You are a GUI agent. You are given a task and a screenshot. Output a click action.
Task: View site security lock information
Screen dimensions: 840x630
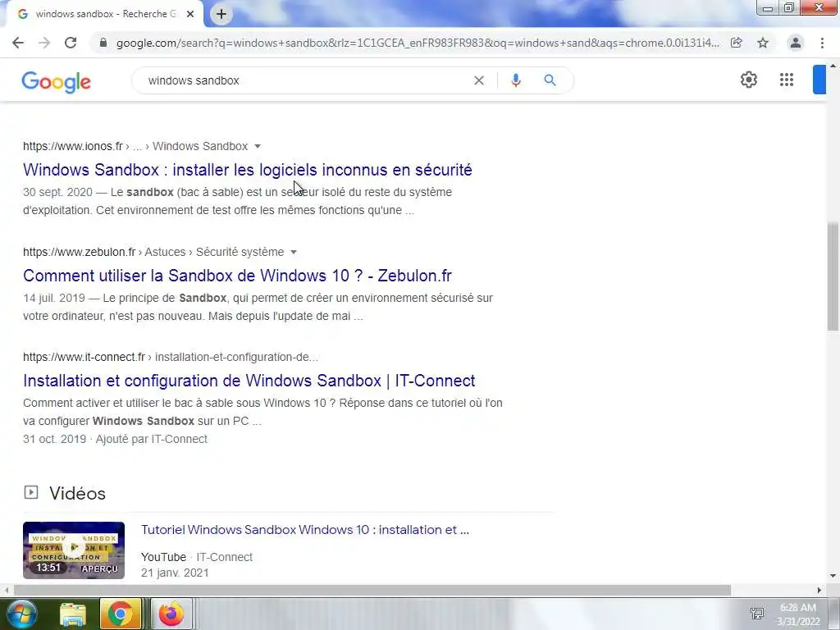tap(103, 43)
